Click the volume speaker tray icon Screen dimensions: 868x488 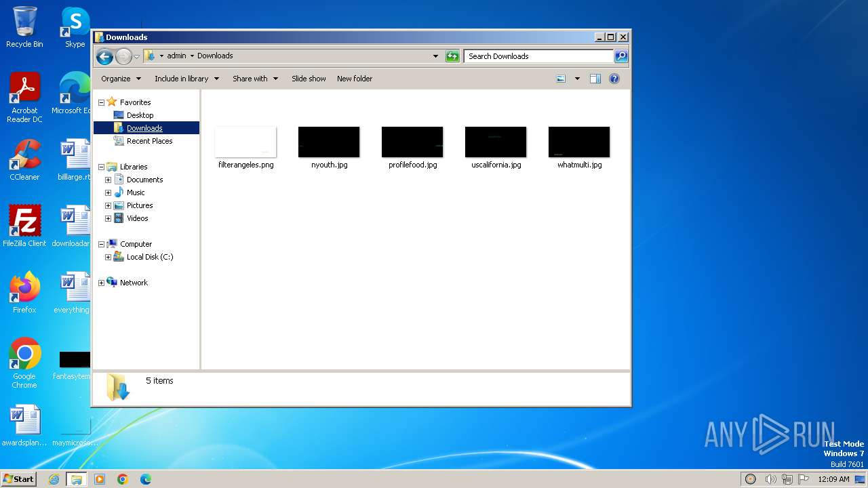(770, 479)
